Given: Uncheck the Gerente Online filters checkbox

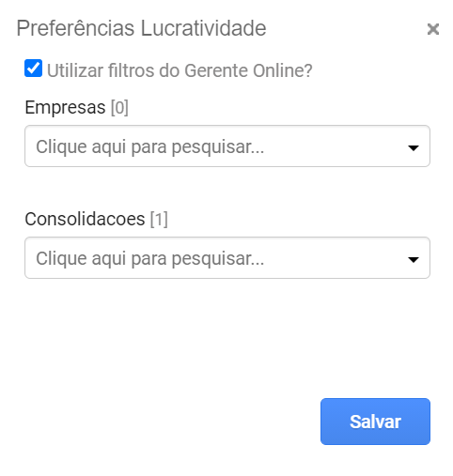Looking at the screenshot, I should [x=33, y=68].
